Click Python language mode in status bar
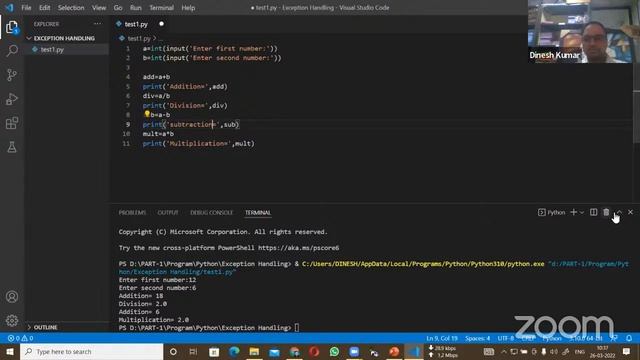The height and width of the screenshot is (360, 640). (552, 338)
